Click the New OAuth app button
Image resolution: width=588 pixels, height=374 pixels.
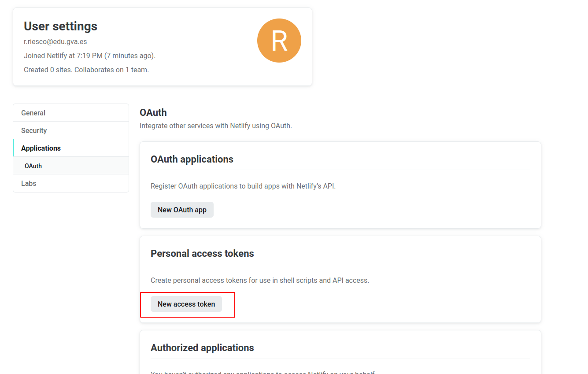[182, 210]
